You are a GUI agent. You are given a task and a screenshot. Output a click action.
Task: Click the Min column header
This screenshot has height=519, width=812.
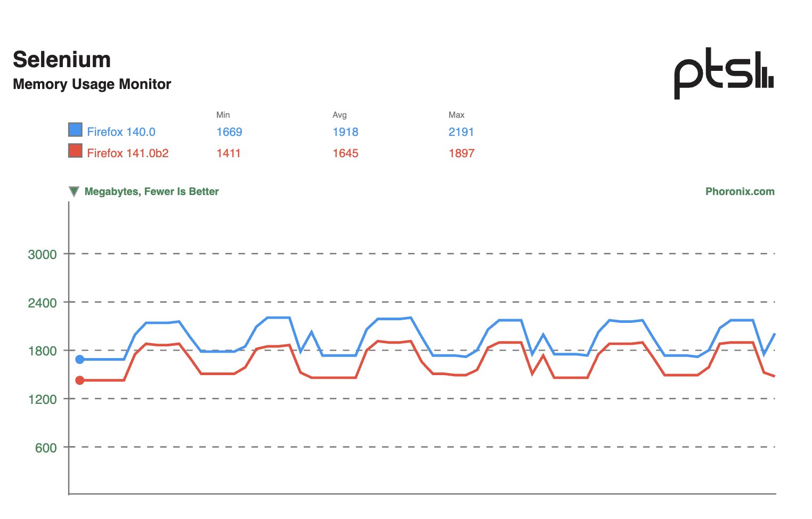click(x=223, y=115)
